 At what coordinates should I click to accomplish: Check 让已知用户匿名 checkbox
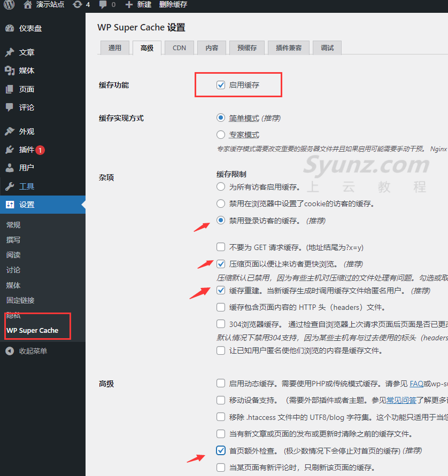(221, 350)
